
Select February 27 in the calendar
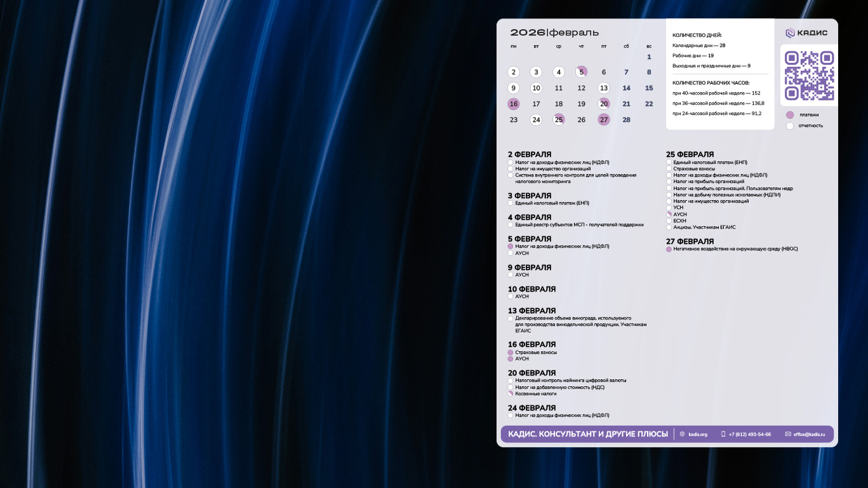pos(603,120)
